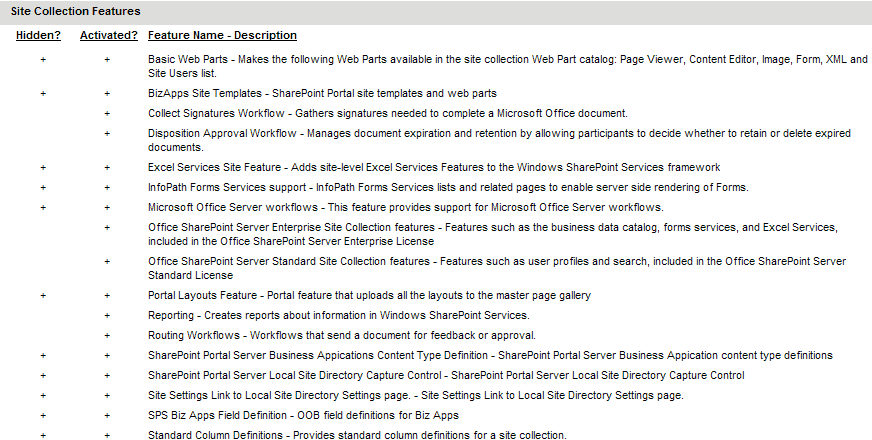872x440 pixels.
Task: Click the "Activated?" column header
Action: pyautogui.click(x=108, y=35)
